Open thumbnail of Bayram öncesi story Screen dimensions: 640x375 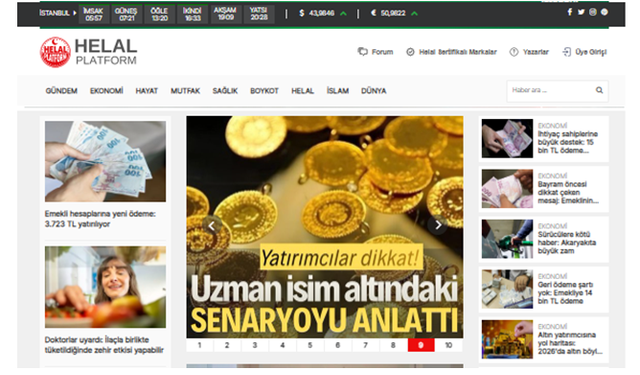507,189
